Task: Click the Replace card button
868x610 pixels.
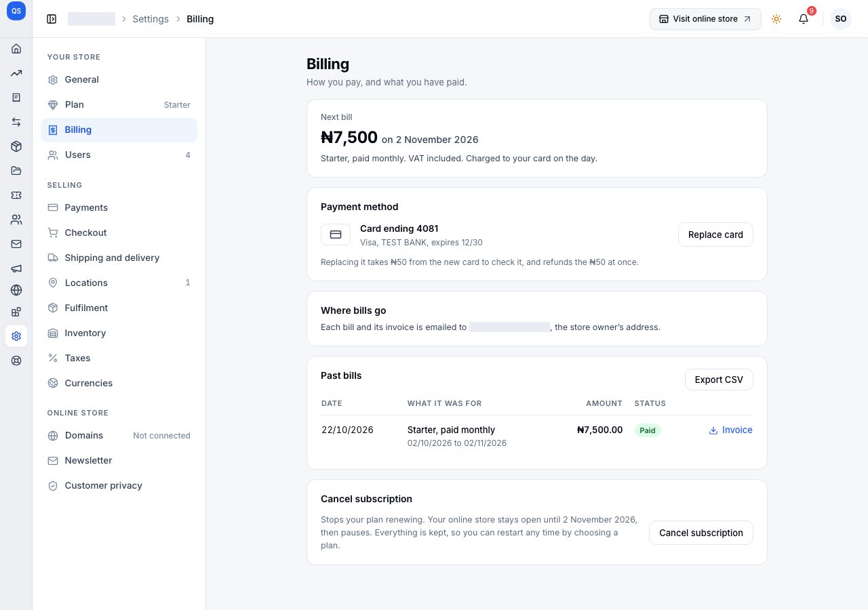Action: pyautogui.click(x=715, y=235)
